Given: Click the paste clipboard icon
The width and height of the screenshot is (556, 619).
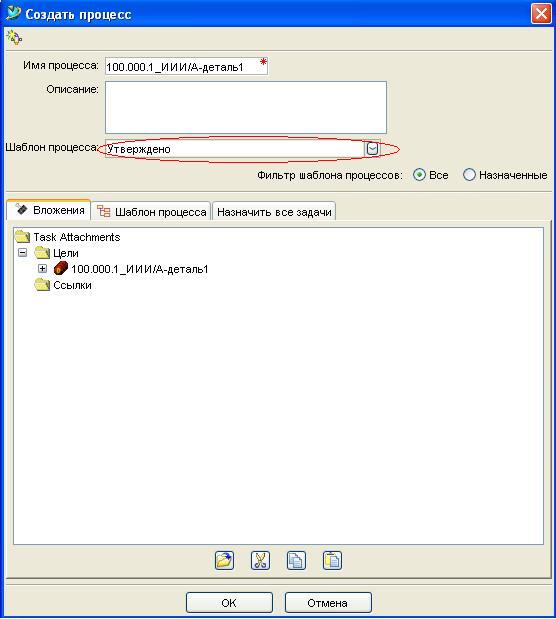Looking at the screenshot, I should (x=332, y=560).
